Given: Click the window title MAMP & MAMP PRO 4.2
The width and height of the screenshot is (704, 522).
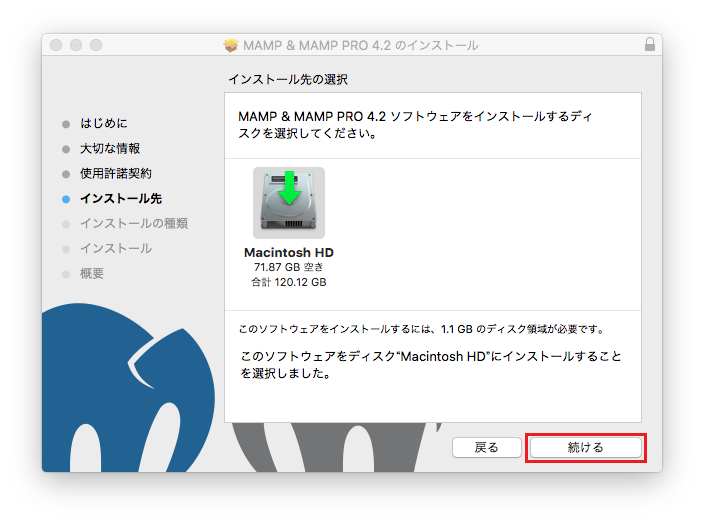Looking at the screenshot, I should pyautogui.click(x=361, y=45).
